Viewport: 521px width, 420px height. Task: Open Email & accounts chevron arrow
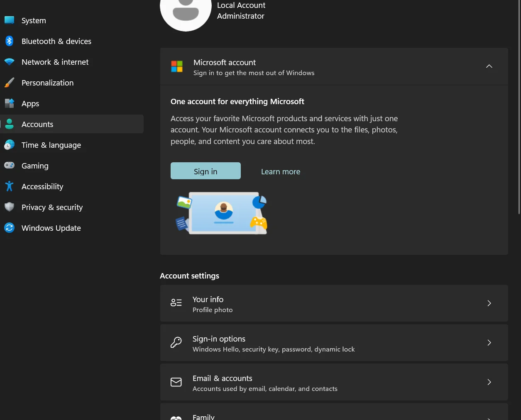click(x=489, y=382)
